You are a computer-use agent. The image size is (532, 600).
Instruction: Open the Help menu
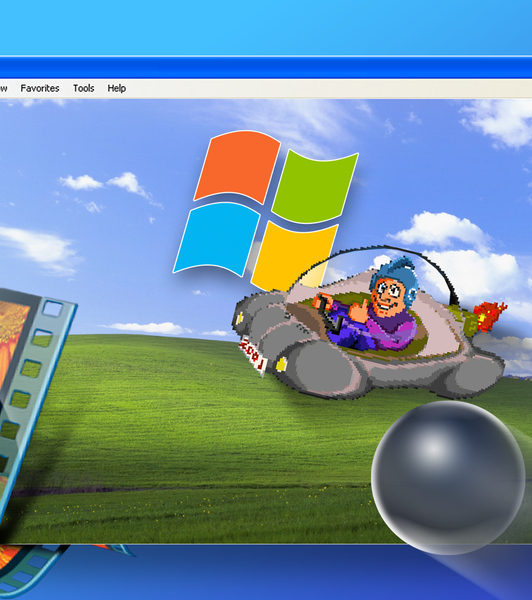pyautogui.click(x=116, y=88)
